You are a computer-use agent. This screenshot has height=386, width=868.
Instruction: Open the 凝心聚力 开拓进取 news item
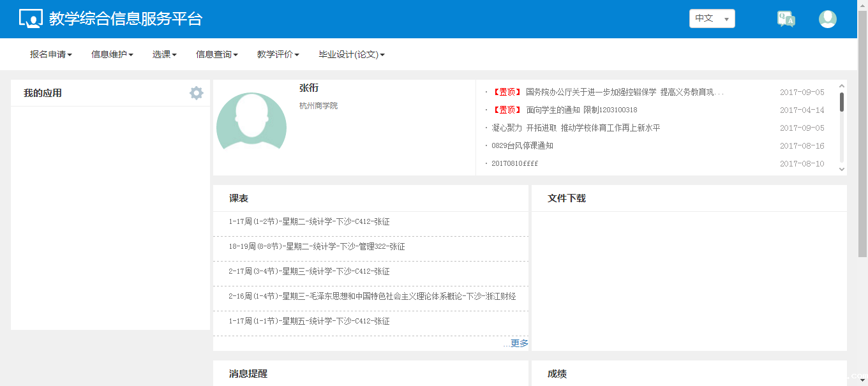(x=576, y=128)
